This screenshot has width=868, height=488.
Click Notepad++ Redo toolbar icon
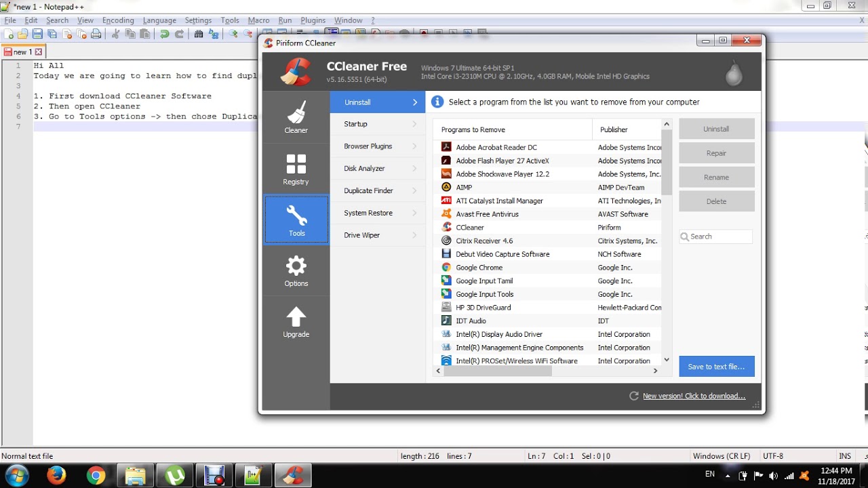point(179,34)
